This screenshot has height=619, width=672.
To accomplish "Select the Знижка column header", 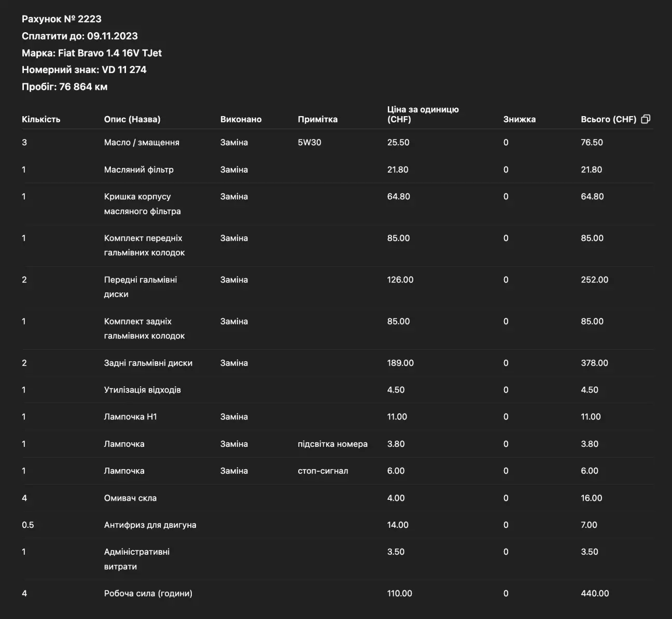I will (x=519, y=119).
